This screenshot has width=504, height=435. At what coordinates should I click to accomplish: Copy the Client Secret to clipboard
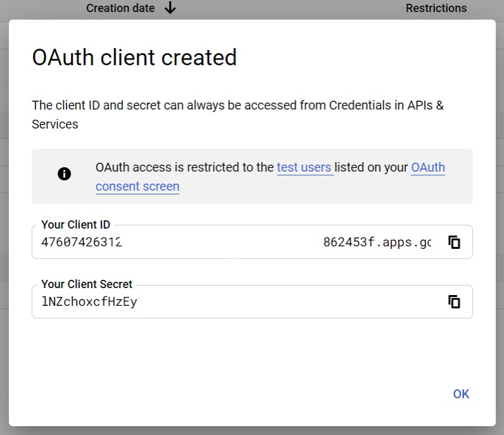click(x=454, y=301)
